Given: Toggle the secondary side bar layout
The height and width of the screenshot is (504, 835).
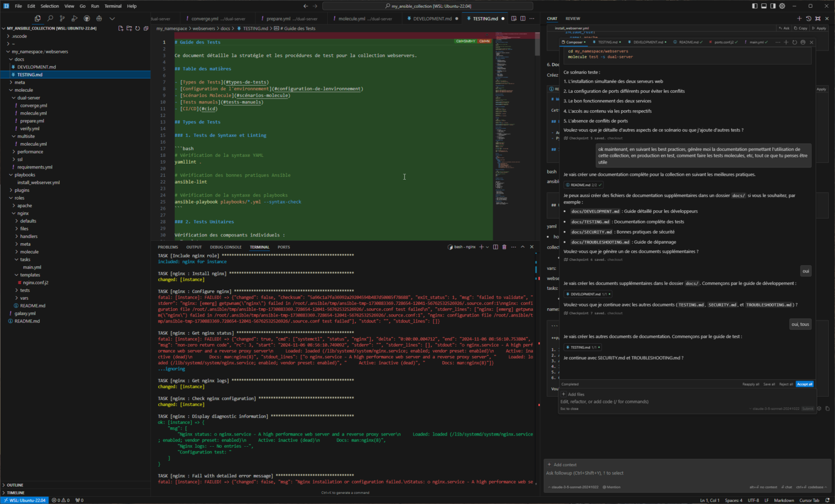Looking at the screenshot, I should point(773,6).
